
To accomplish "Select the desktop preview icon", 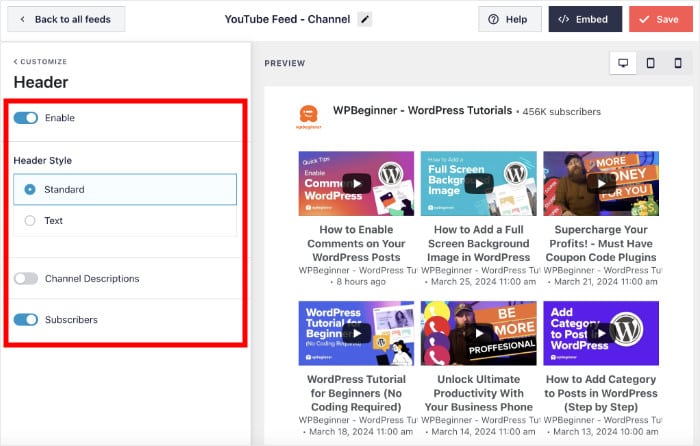I will point(623,63).
